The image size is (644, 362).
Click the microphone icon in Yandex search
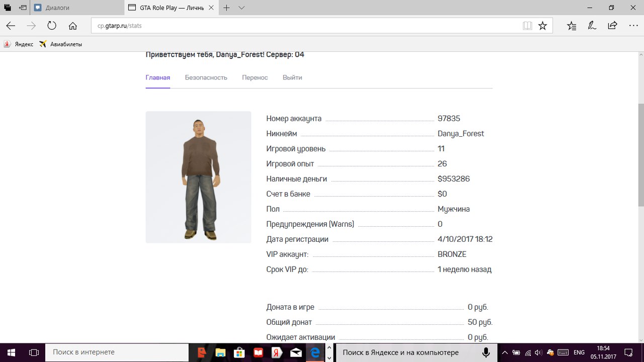pyautogui.click(x=486, y=352)
